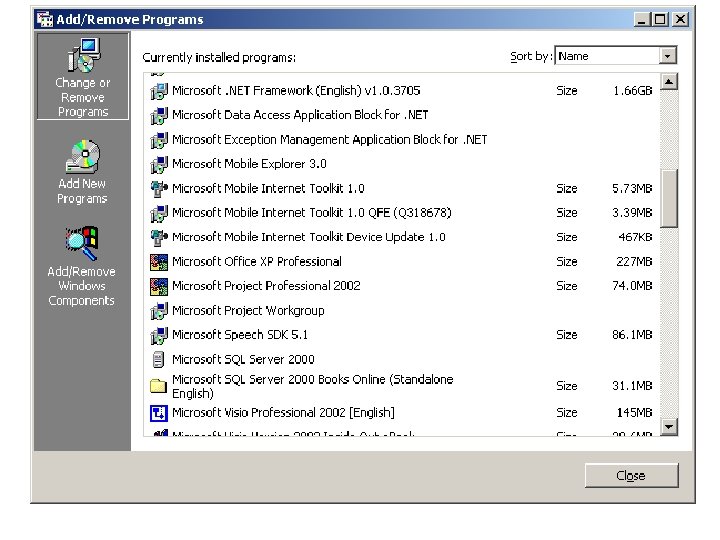Select Microsoft Mobile Explorer 3.0 entry
This screenshot has height=540, width=720.
(x=401, y=164)
